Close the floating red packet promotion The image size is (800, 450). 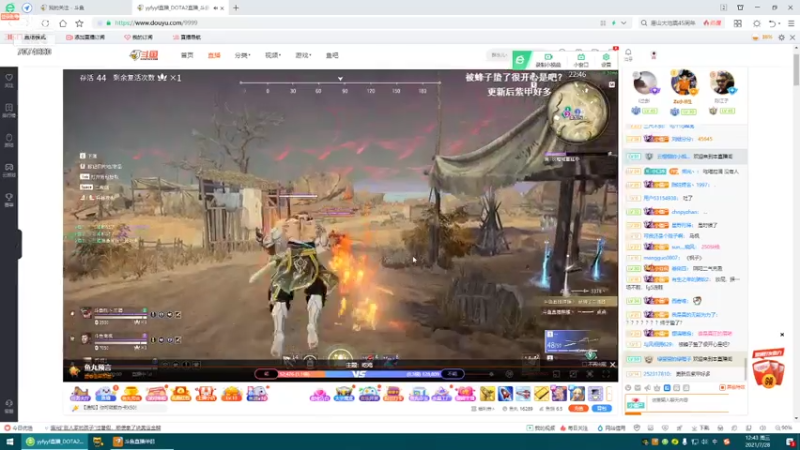point(782,335)
